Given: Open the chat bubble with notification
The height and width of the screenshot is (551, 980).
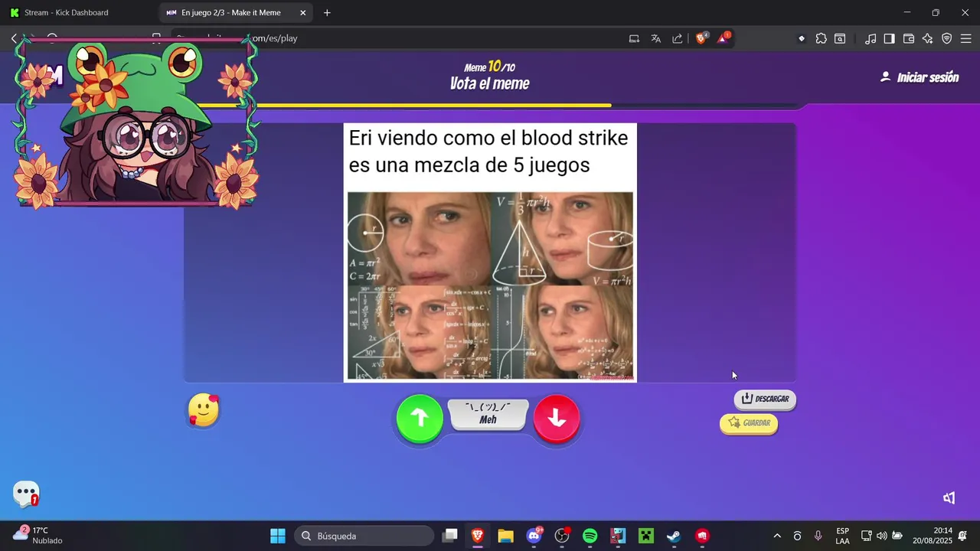Looking at the screenshot, I should pyautogui.click(x=26, y=494).
